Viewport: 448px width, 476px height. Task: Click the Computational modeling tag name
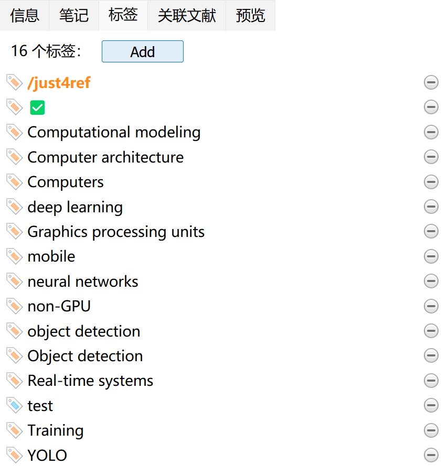point(114,132)
